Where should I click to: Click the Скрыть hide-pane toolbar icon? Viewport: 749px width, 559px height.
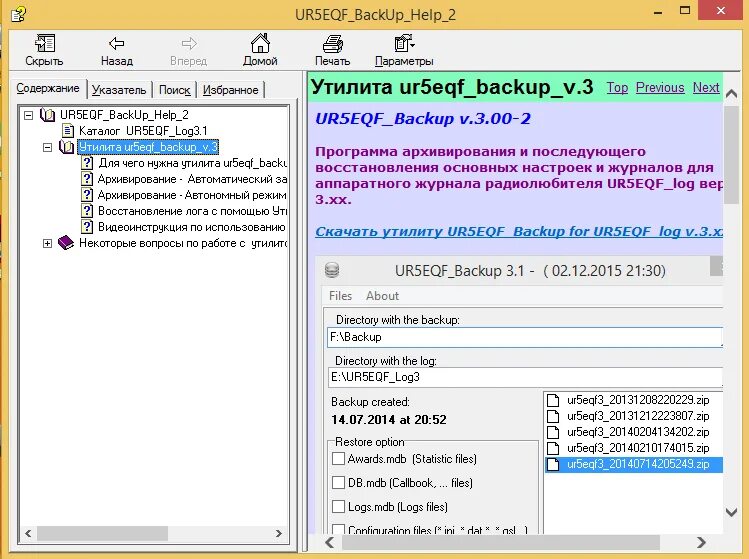[44, 43]
